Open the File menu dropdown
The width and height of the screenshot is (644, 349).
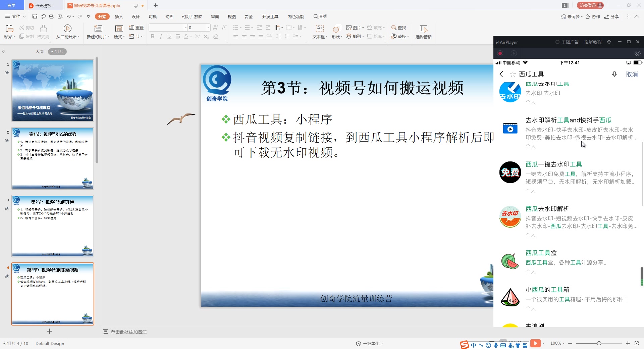point(16,16)
